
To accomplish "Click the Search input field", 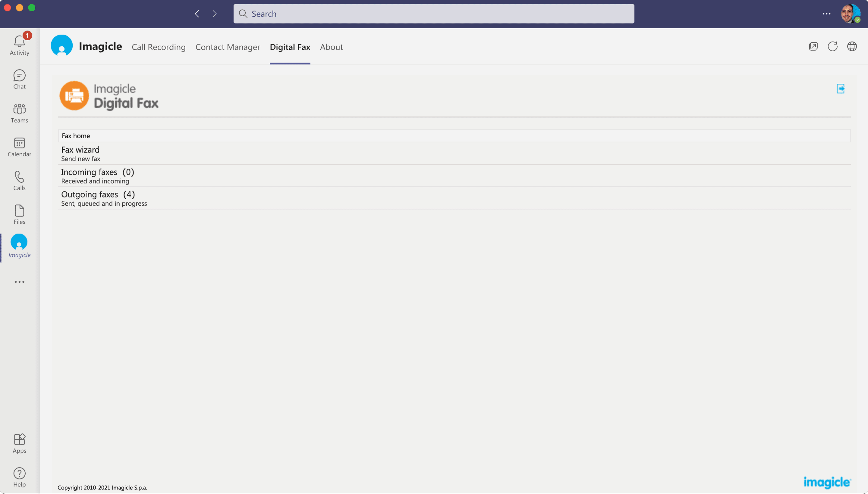I will click(433, 14).
